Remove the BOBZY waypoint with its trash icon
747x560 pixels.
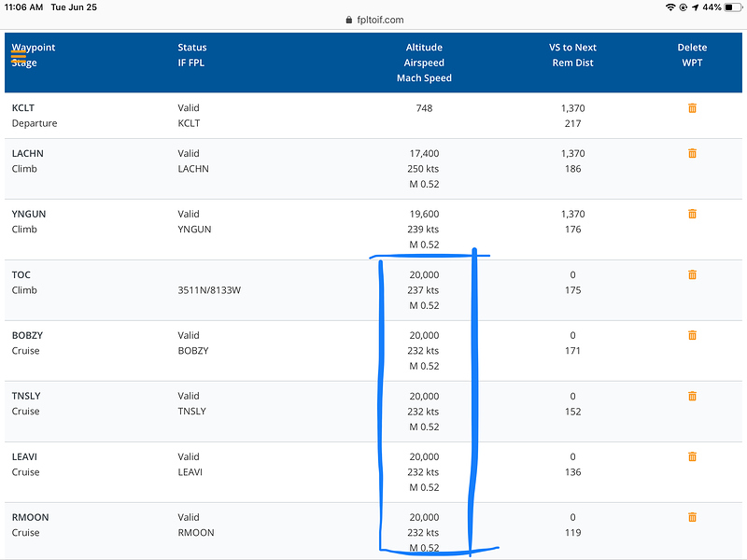point(692,335)
